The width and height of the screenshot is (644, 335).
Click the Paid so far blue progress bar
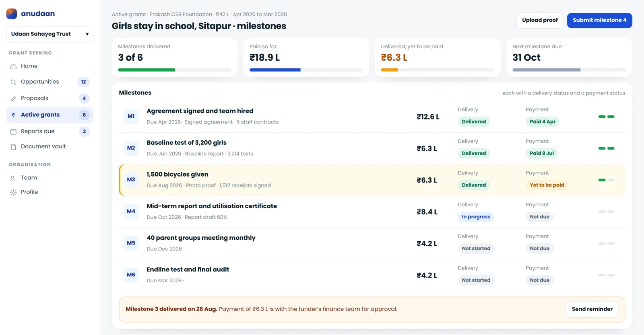point(275,70)
